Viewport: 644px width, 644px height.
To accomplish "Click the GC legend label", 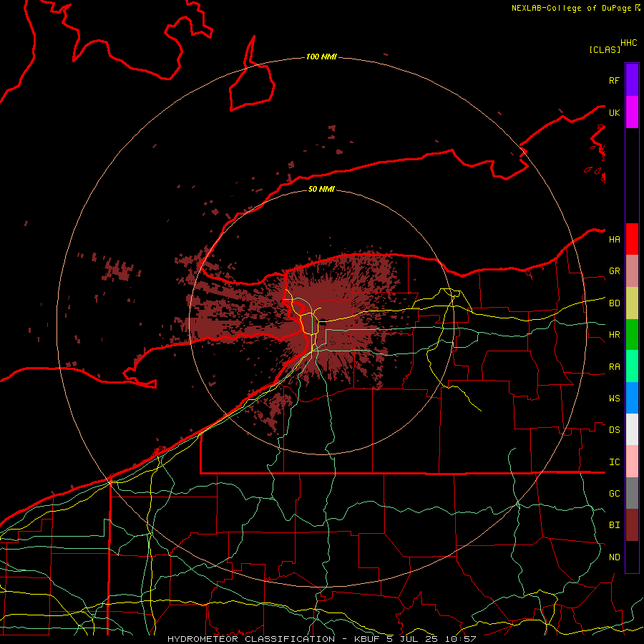I will point(615,493).
